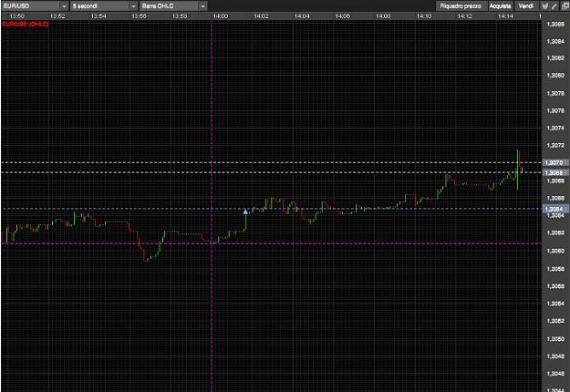Image resolution: width=570 pixels, height=392 pixels.
Task: Click the 14:12 time axis label
Action: coord(464,16)
